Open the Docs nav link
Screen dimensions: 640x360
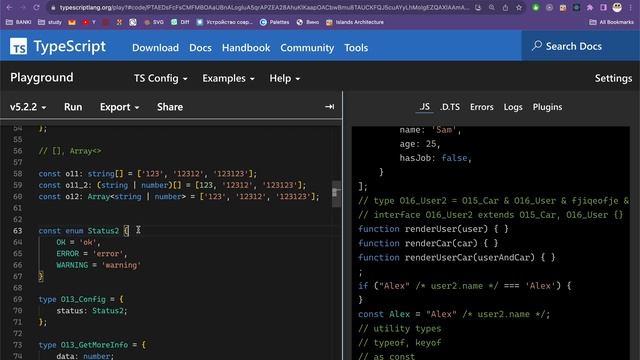pos(200,48)
